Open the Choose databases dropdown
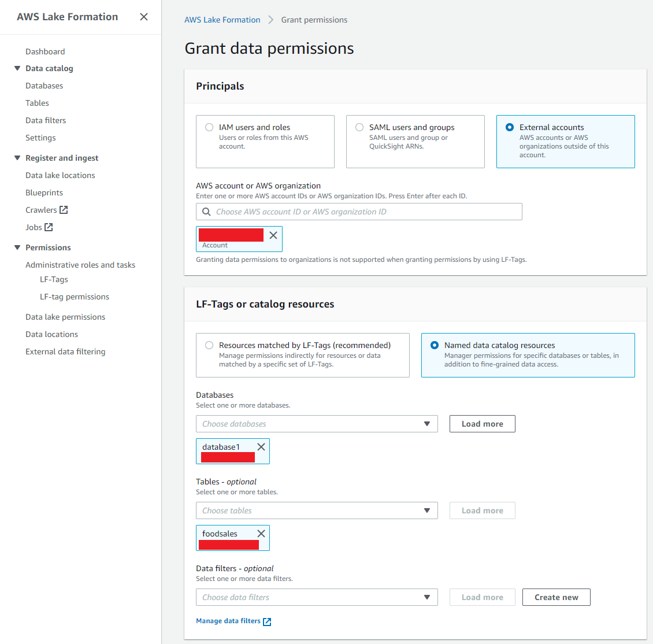This screenshot has height=644, width=653. [317, 424]
